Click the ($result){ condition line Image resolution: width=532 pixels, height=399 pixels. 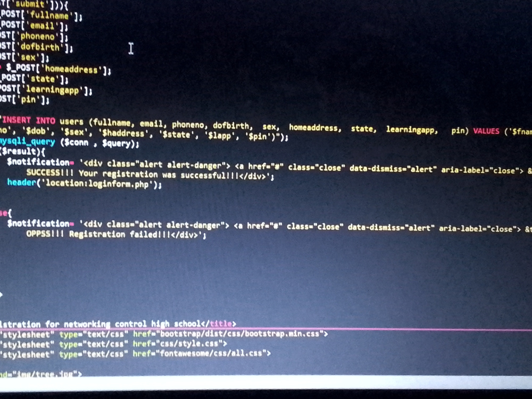(x=22, y=151)
